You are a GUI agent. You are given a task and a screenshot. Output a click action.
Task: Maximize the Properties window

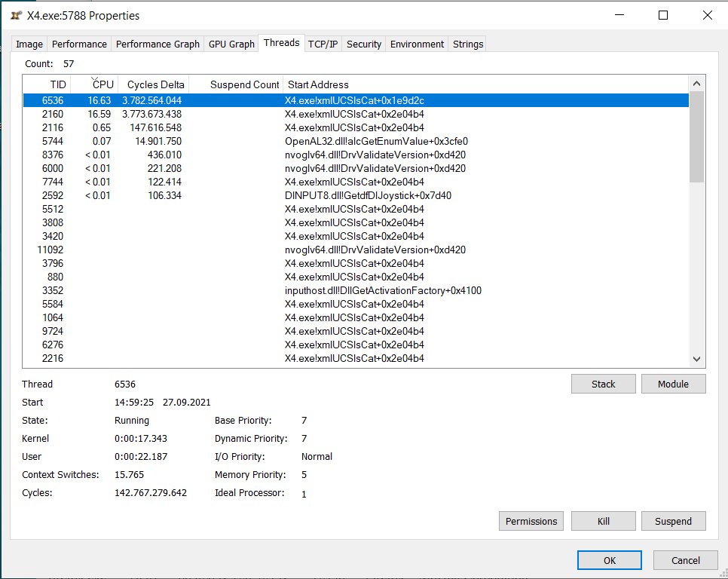pyautogui.click(x=663, y=15)
